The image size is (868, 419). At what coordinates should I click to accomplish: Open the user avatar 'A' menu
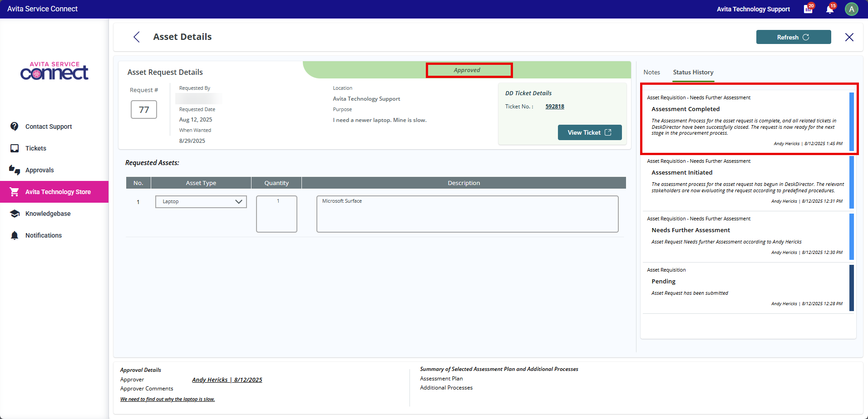pyautogui.click(x=852, y=9)
